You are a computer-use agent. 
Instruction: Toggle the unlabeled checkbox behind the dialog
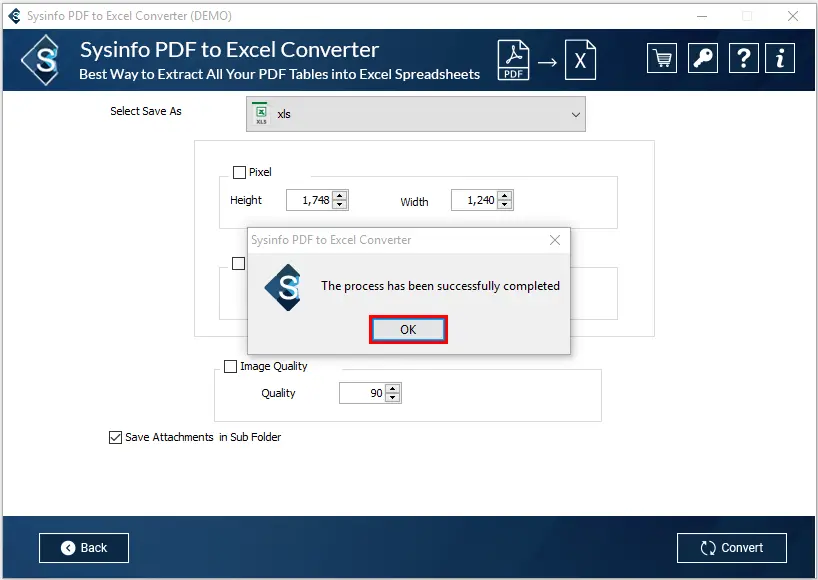pos(238,263)
